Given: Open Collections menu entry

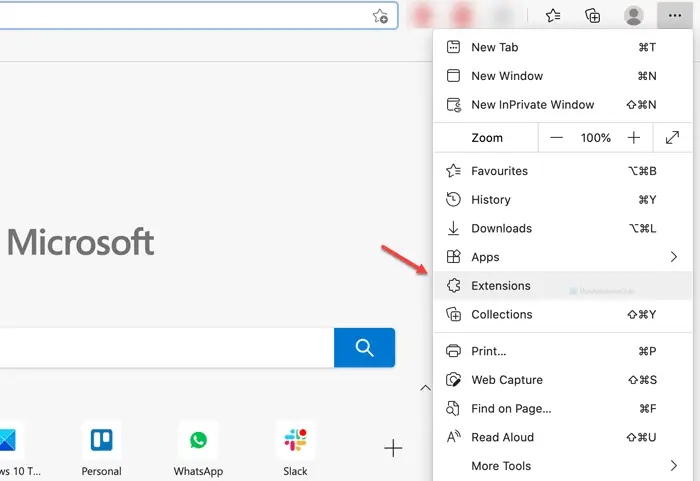Looking at the screenshot, I should click(563, 314).
